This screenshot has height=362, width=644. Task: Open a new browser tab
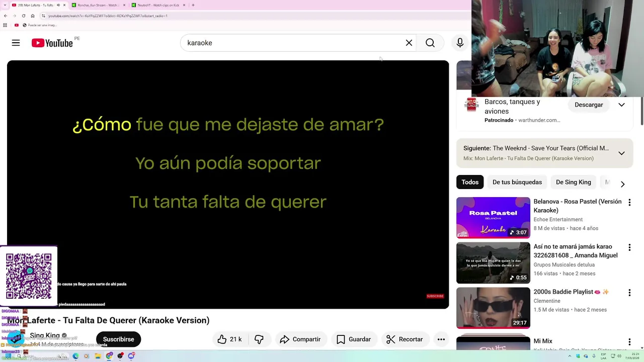193,5
